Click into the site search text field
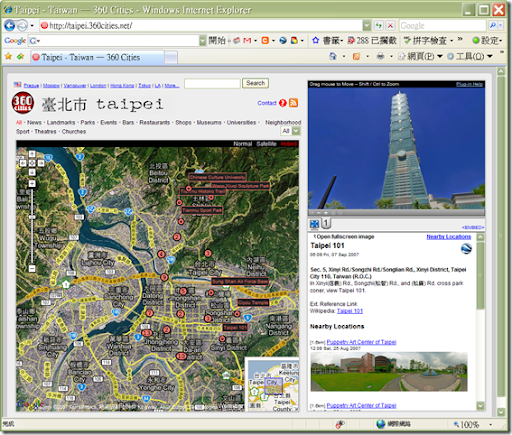 pyautogui.click(x=212, y=83)
